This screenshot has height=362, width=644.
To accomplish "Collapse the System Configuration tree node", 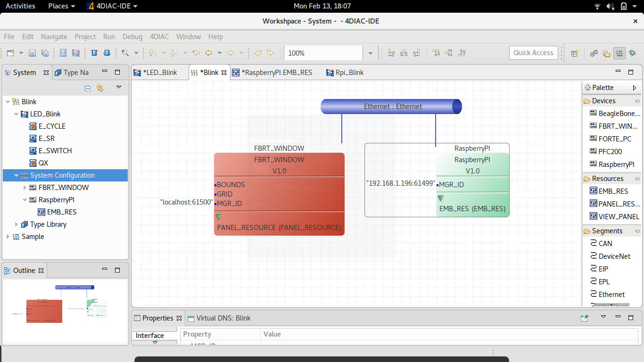I will [16, 175].
